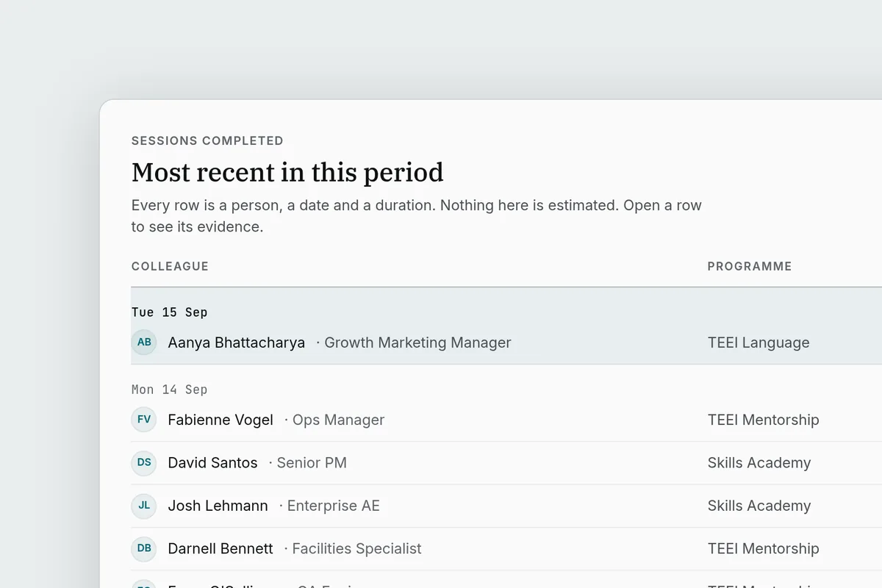Open Aanya Bhattacharya's session row by name
The height and width of the screenshot is (588, 882).
pos(237,343)
